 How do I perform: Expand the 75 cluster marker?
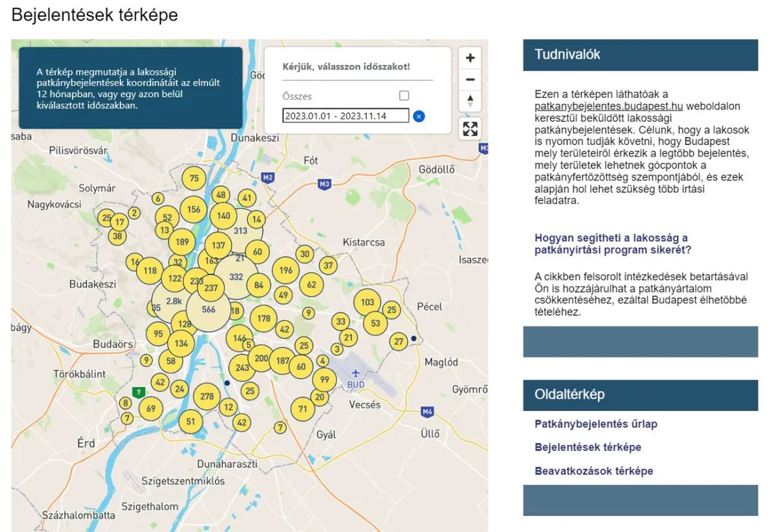pos(194,178)
